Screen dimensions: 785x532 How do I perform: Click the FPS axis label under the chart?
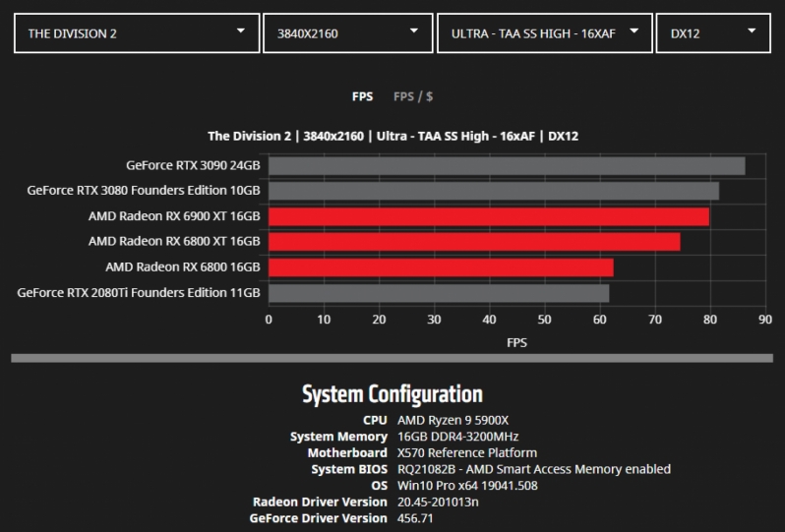516,342
